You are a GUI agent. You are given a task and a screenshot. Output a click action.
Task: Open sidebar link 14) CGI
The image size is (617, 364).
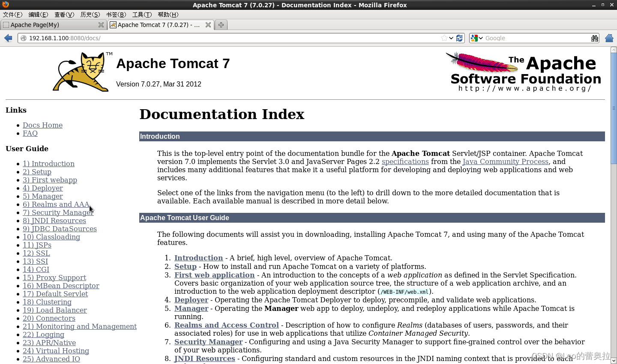click(x=36, y=269)
